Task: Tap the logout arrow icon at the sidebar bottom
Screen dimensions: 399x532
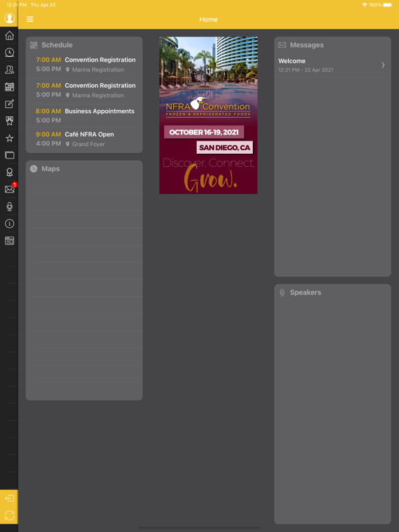Action: (9, 498)
